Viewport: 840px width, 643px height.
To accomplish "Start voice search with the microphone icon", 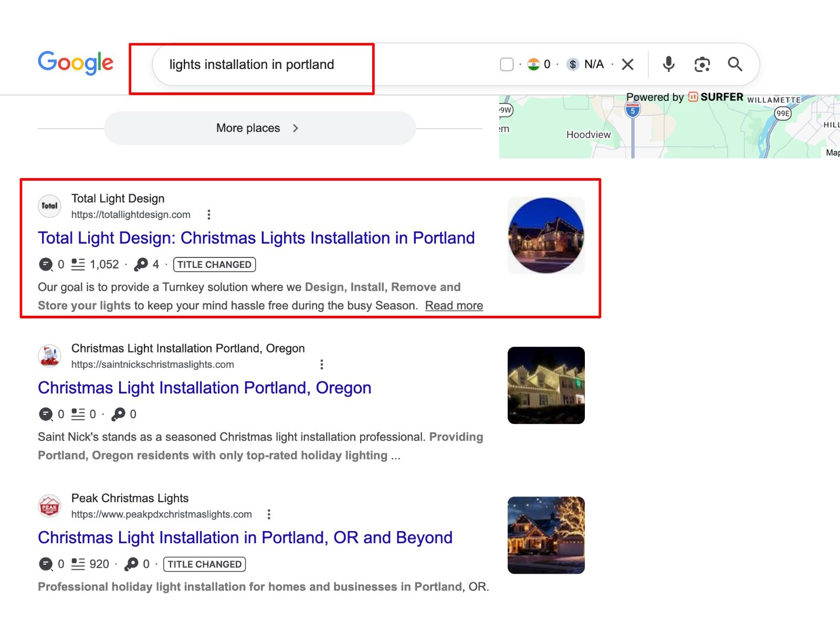I will [x=668, y=64].
